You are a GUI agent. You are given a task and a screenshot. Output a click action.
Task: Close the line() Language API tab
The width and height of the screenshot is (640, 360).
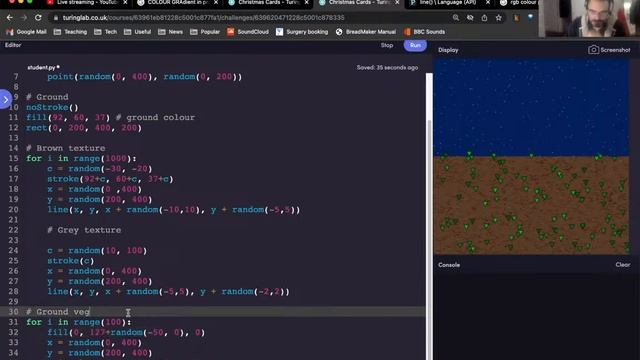(x=488, y=2)
